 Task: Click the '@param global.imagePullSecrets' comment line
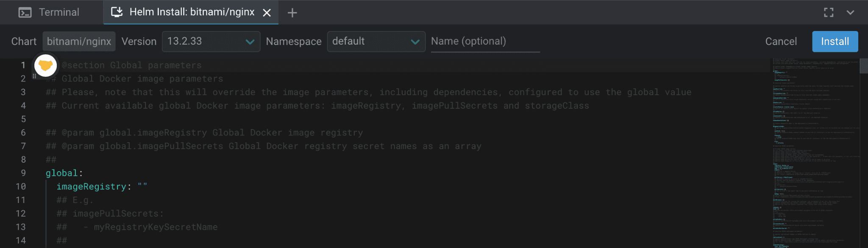tap(264, 146)
